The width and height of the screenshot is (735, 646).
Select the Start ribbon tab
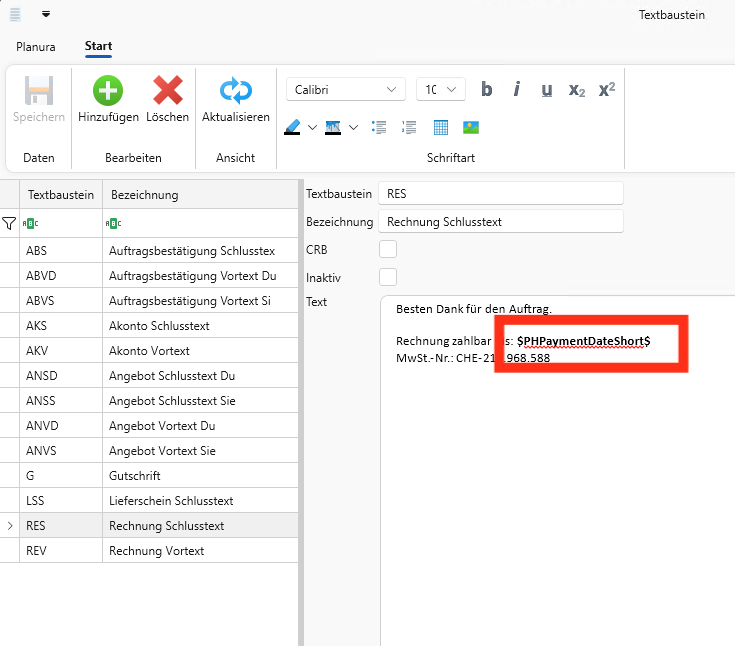98,46
